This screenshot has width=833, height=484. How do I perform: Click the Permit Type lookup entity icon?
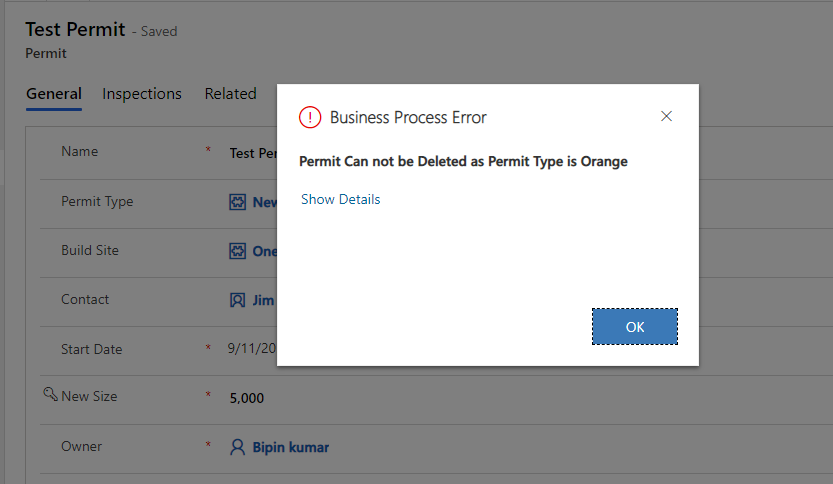pos(237,202)
